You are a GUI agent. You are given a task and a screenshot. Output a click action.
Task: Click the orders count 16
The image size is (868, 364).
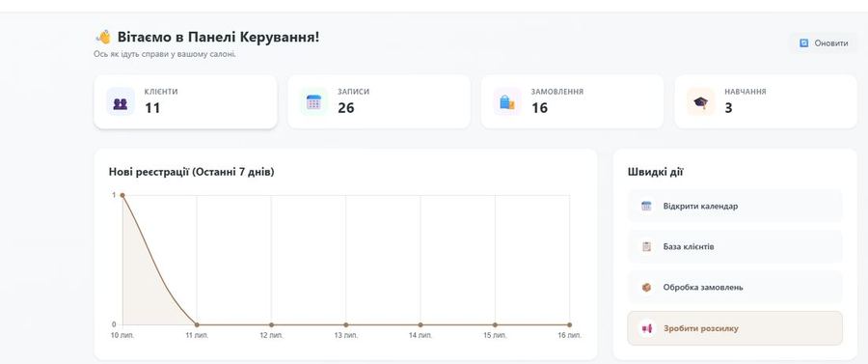[540, 108]
